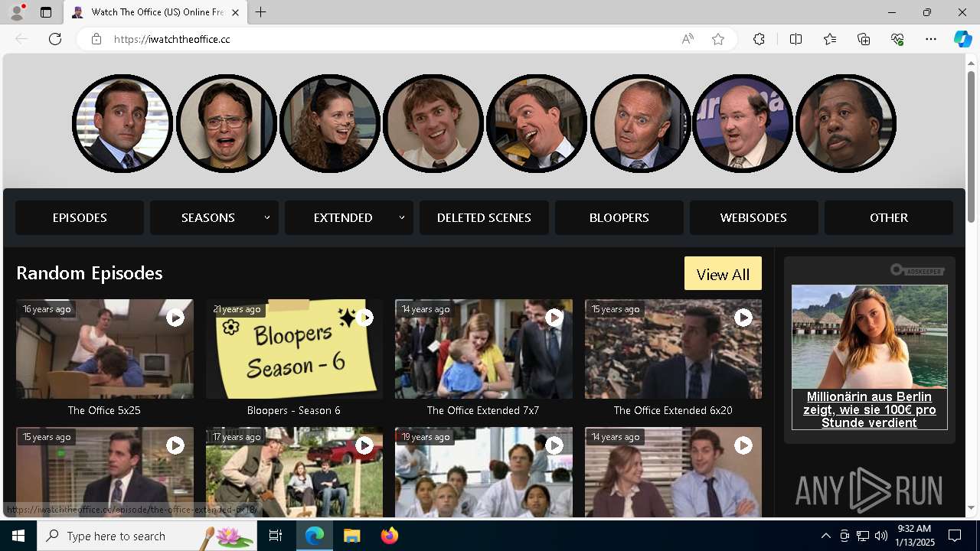The image size is (980, 551).
Task: Play The Office Extended 7x7 play icon
Action: click(x=554, y=317)
